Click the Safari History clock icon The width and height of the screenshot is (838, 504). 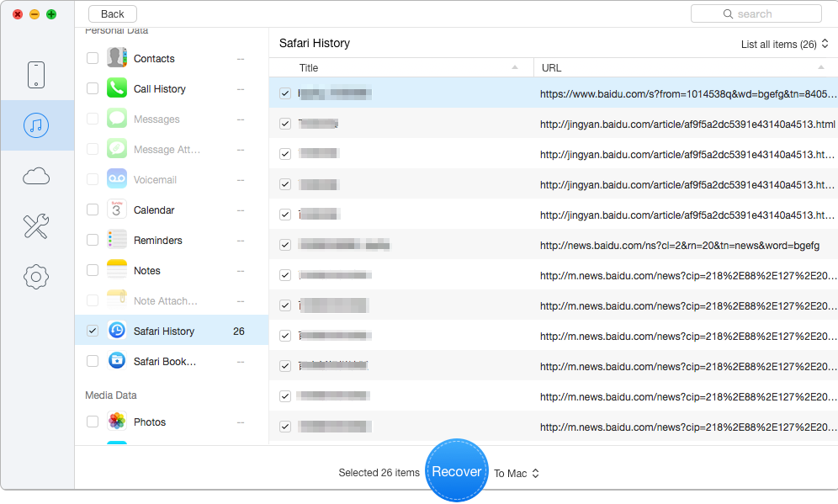(116, 331)
